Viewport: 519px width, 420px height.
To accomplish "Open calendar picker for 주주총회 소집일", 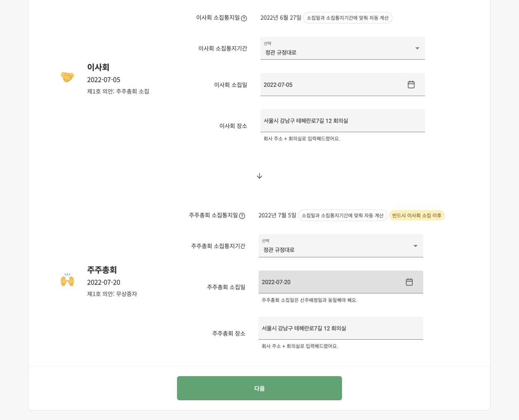I will coord(409,282).
